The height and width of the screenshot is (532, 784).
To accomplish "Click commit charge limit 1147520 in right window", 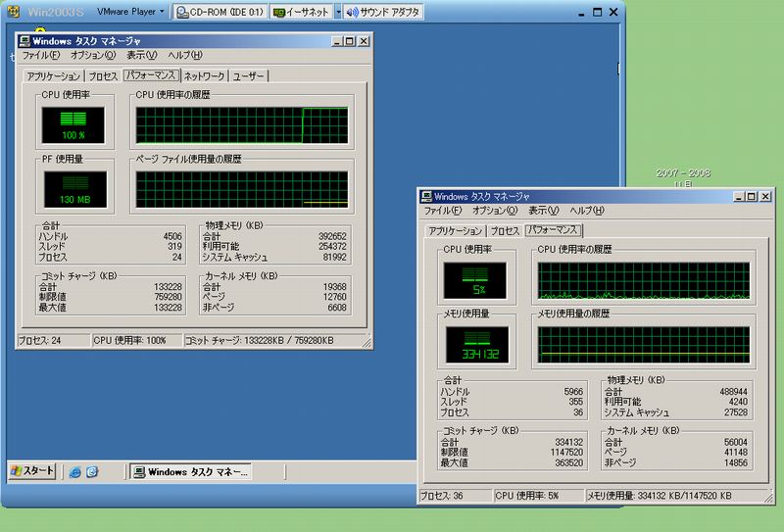I will click(x=567, y=453).
